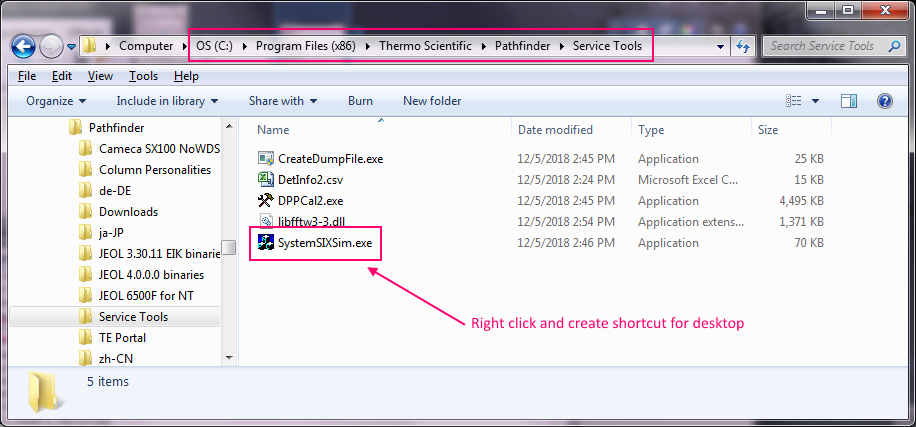Expand the Organize dropdown
This screenshot has width=916, height=427.
coord(56,101)
